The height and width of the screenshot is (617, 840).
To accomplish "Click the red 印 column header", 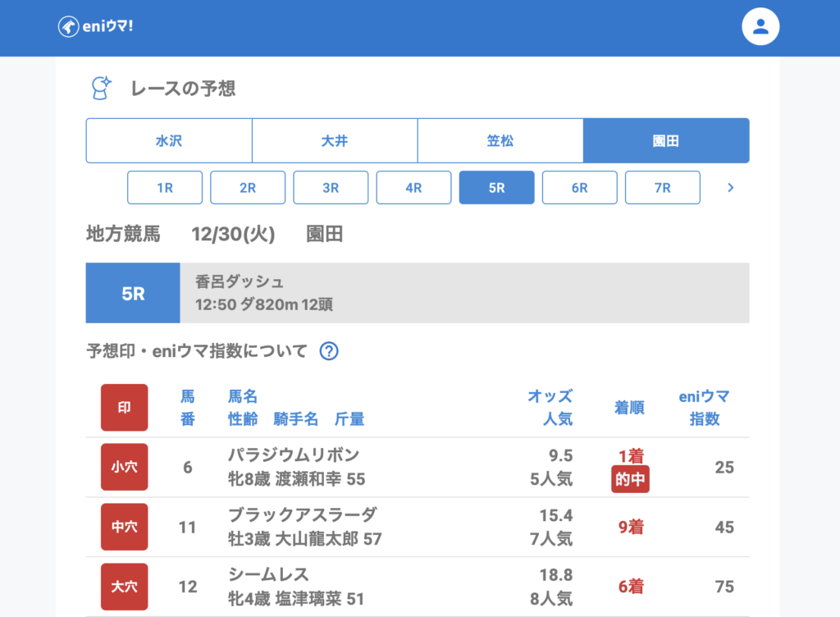I will 124,407.
